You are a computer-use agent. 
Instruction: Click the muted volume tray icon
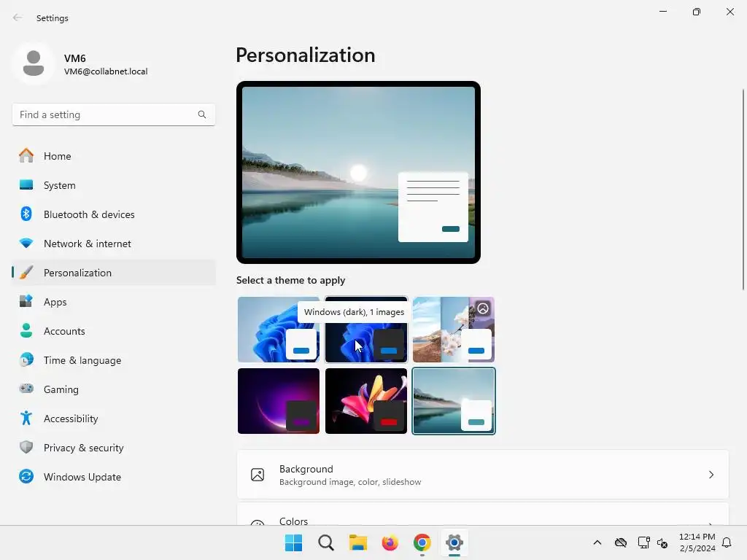[x=662, y=542]
